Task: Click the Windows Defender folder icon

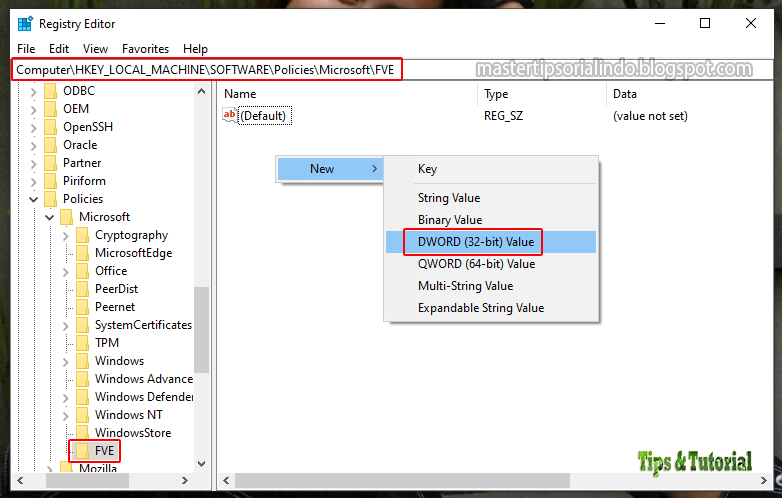Action: pyautogui.click(x=82, y=397)
